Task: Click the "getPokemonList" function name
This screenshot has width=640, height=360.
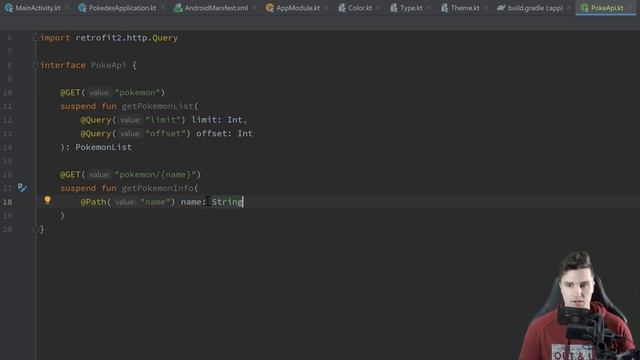Action: [157, 106]
